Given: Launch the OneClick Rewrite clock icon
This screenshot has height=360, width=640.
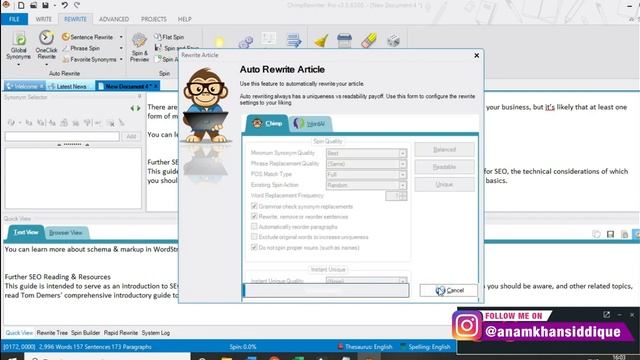Looking at the screenshot, I should coord(46,38).
